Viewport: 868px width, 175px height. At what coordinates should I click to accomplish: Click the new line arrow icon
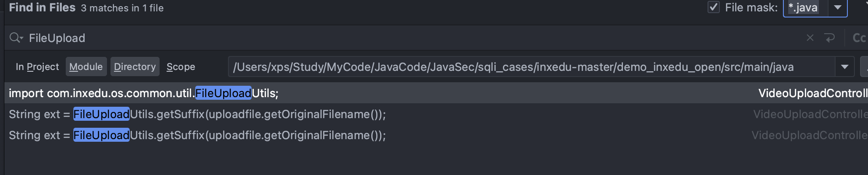tap(829, 38)
